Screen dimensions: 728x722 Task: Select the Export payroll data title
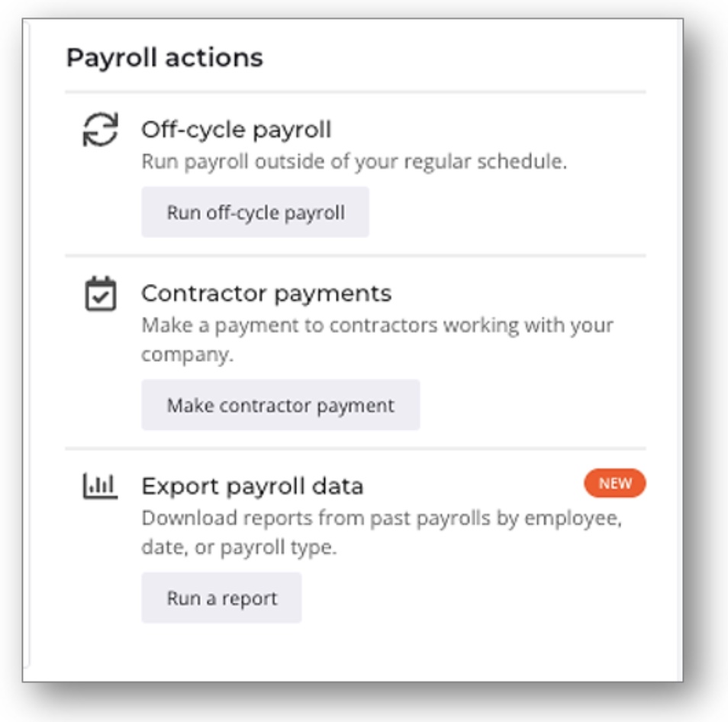(x=252, y=486)
